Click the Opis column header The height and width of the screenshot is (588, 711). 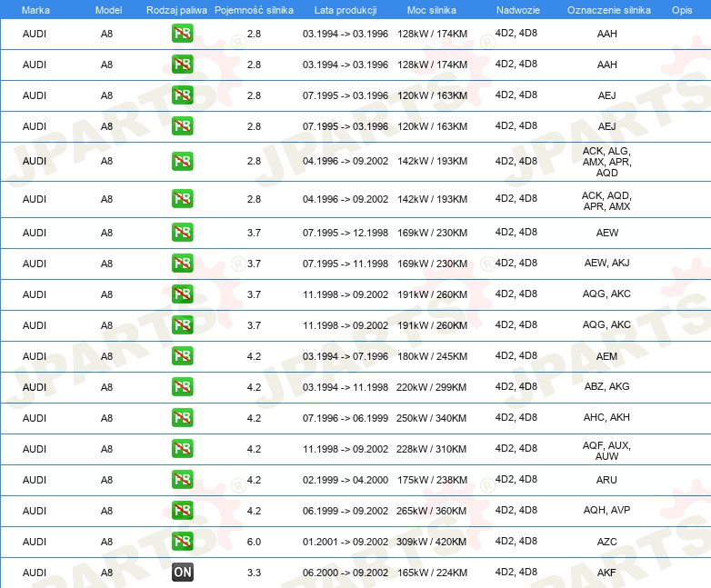682,10
